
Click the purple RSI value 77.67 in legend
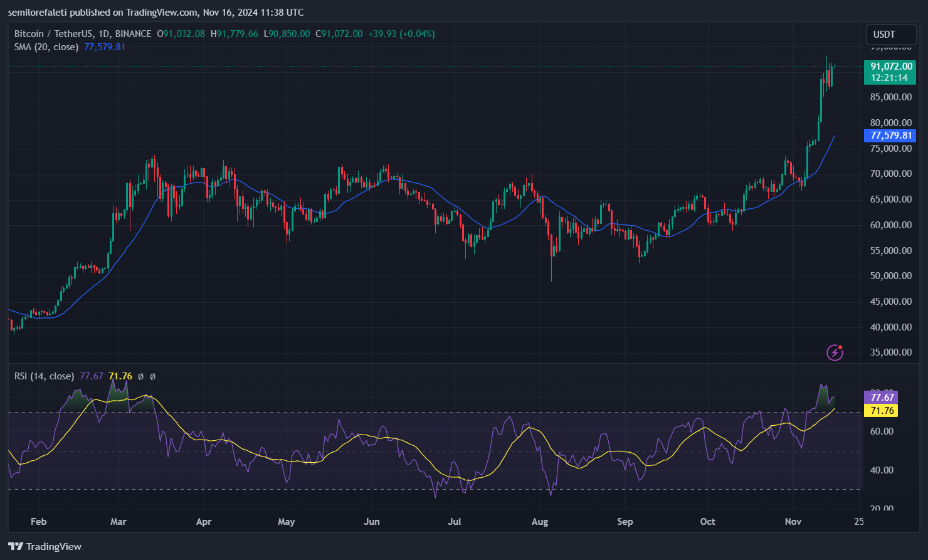pyautogui.click(x=92, y=376)
